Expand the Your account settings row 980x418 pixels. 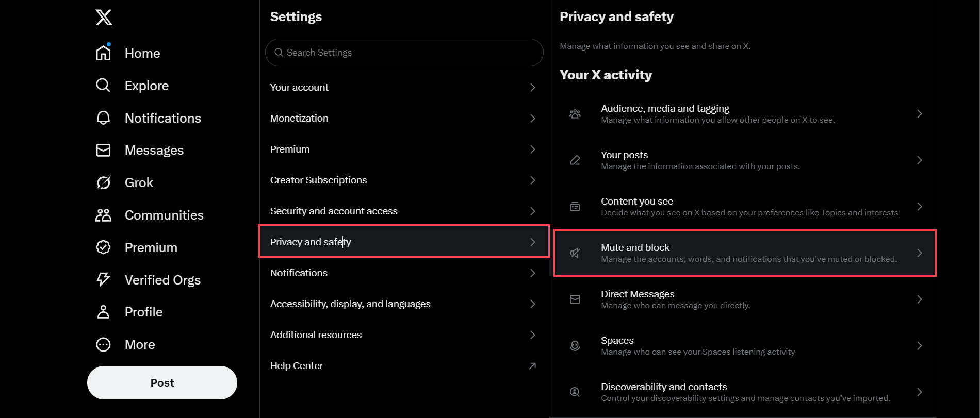[404, 87]
